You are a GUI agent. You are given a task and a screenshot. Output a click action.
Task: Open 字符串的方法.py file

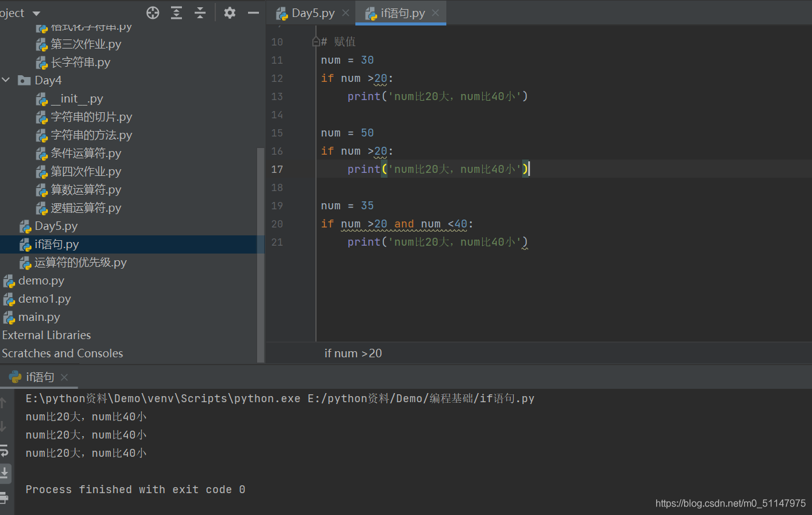tap(92, 135)
